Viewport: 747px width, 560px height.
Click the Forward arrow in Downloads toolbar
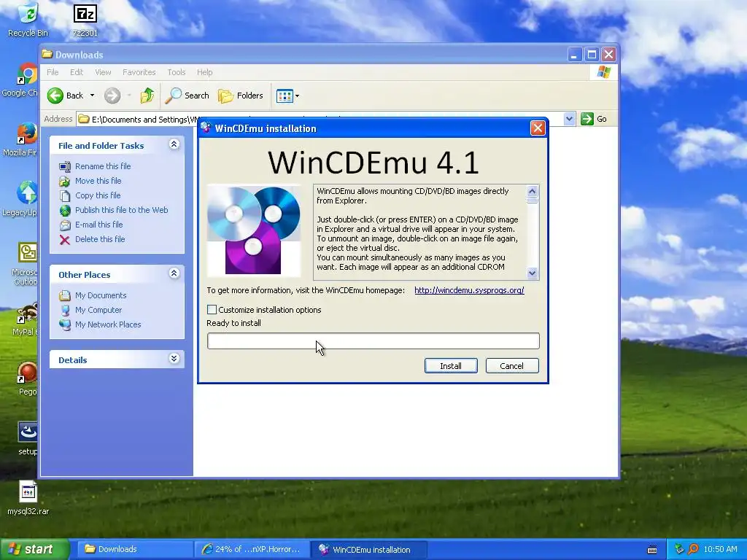(x=112, y=96)
